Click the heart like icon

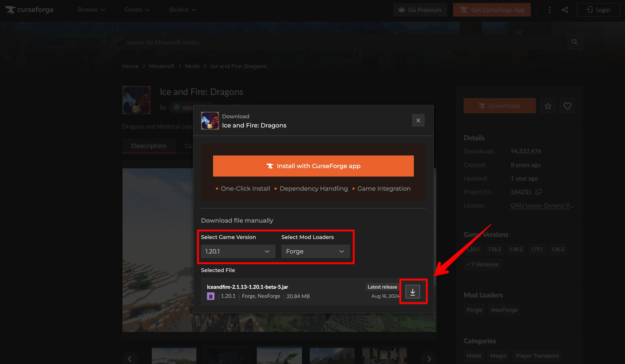pyautogui.click(x=567, y=106)
